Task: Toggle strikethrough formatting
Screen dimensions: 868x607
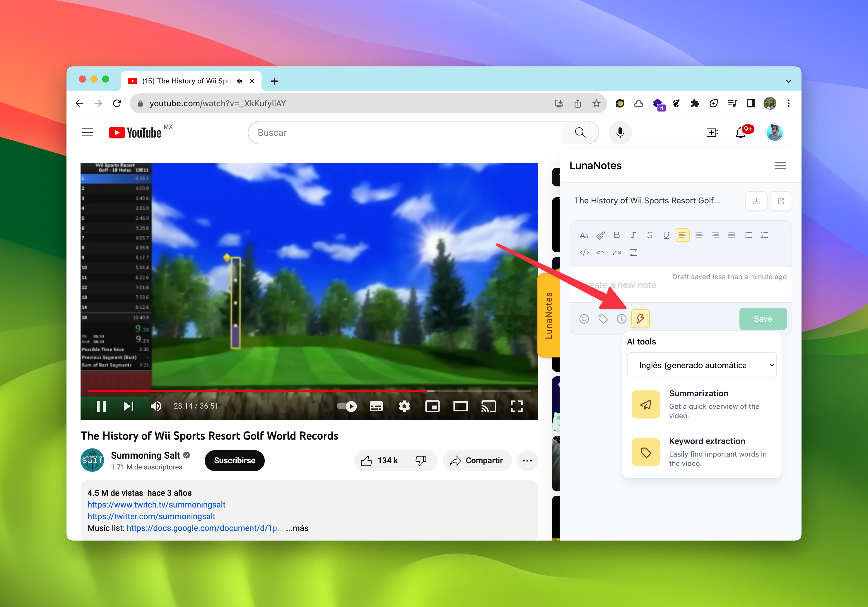Action: (650, 235)
